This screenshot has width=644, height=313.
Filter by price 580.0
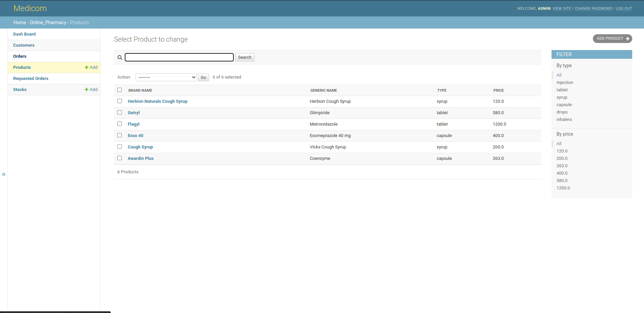coord(562,181)
